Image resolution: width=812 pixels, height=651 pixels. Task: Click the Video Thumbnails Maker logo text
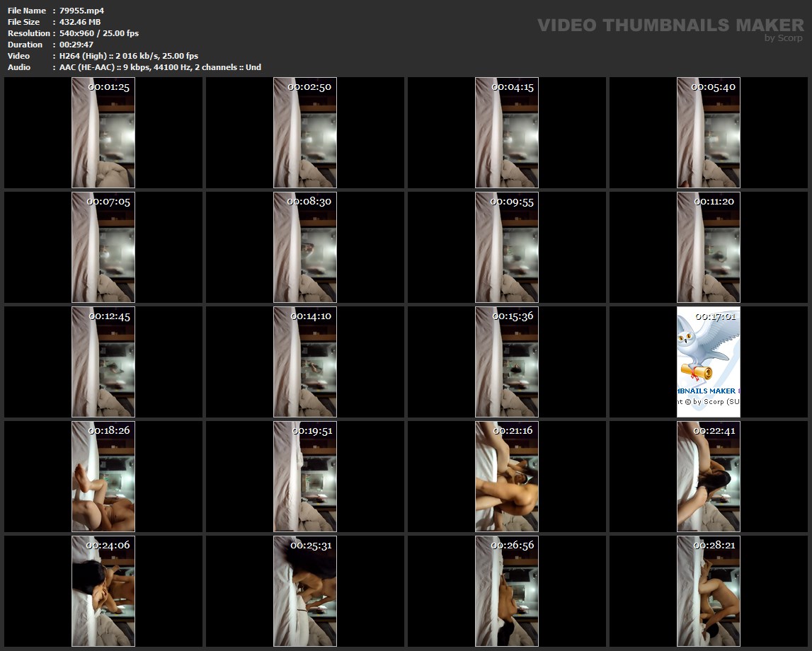pos(670,25)
